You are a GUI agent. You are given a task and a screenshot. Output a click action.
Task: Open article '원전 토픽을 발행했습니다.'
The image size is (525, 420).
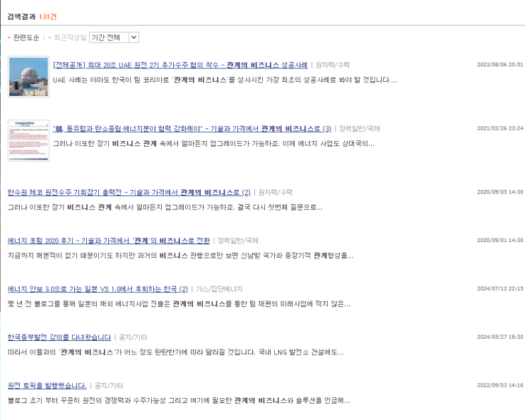(47, 385)
